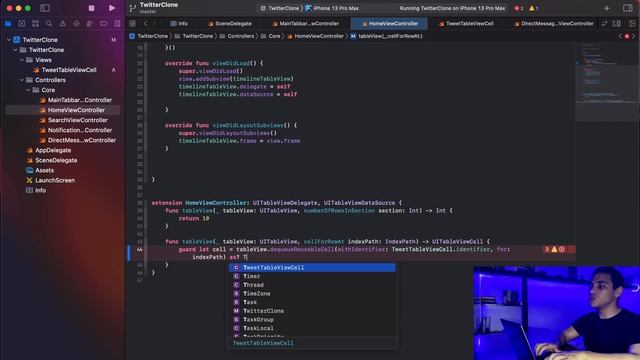Open the Find navigator magnifier icon
This screenshot has width=640, height=360.
point(49,24)
